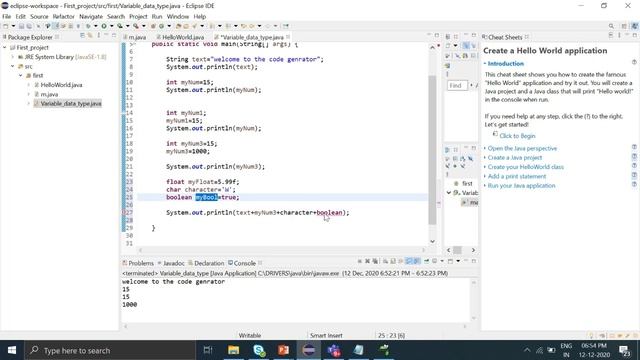Image resolution: width=640 pixels, height=360 pixels.
Task: Close the Variable_data_type.java editor tab
Action: [x=288, y=37]
